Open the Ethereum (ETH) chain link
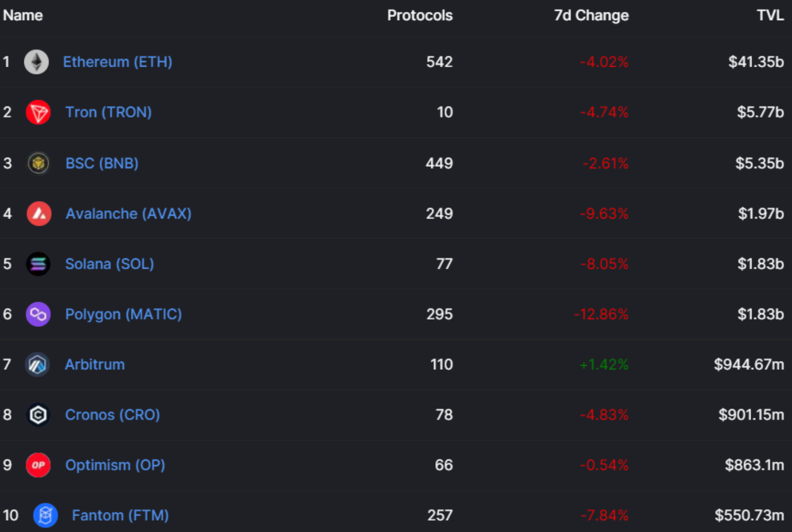Image resolution: width=792 pixels, height=532 pixels. tap(117, 62)
